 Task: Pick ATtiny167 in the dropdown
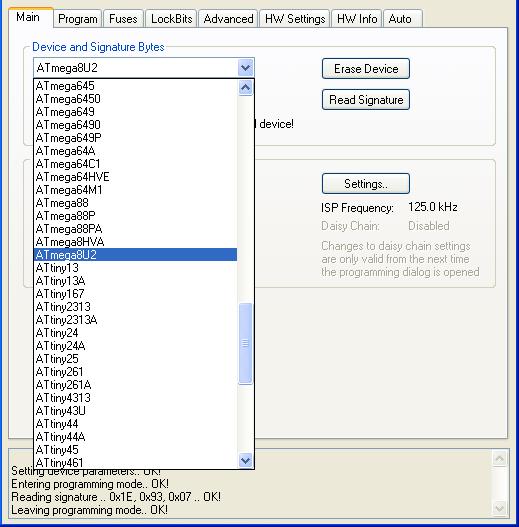(x=135, y=294)
